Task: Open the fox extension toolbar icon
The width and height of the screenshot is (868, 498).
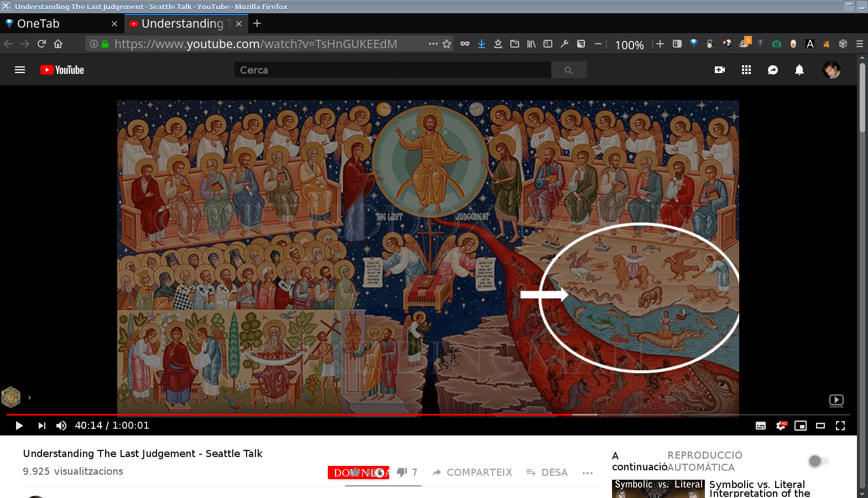Action: click(x=827, y=44)
